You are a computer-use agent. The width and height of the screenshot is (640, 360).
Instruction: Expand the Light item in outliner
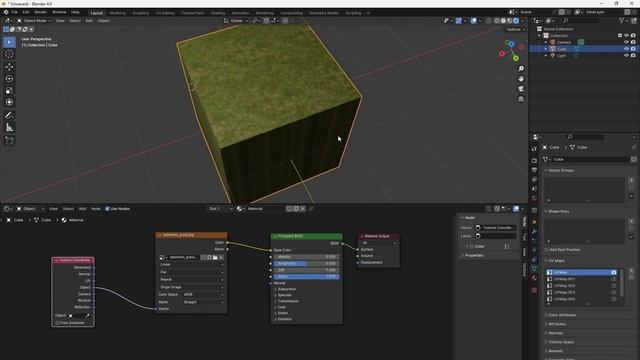[546, 55]
